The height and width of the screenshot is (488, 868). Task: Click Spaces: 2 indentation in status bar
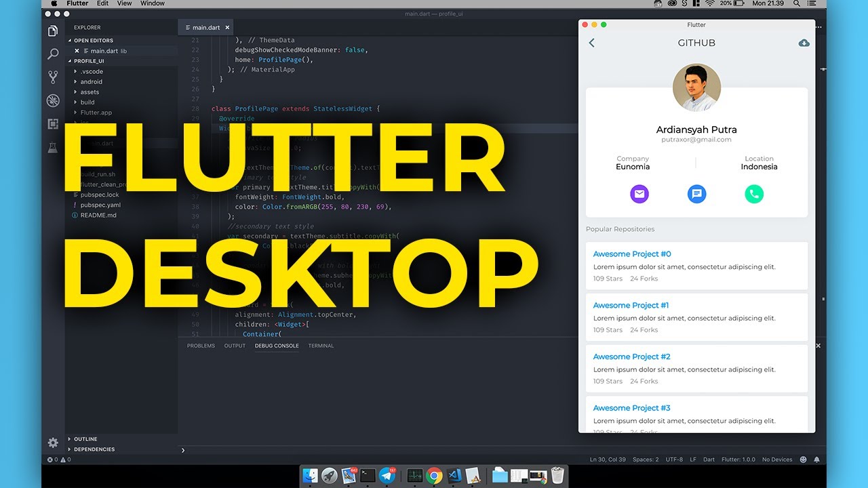coord(646,460)
